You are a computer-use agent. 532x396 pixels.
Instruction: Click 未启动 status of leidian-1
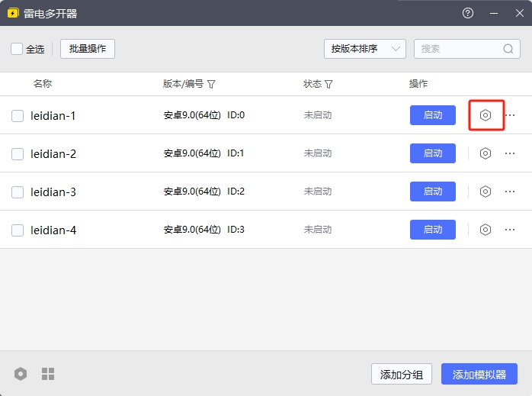coord(318,115)
